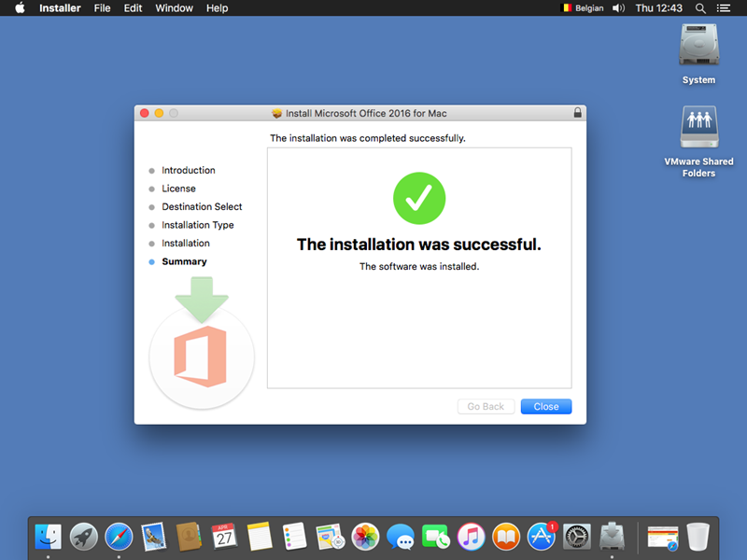The image size is (747, 560).
Task: Open the Belgian input source menu
Action: point(583,8)
